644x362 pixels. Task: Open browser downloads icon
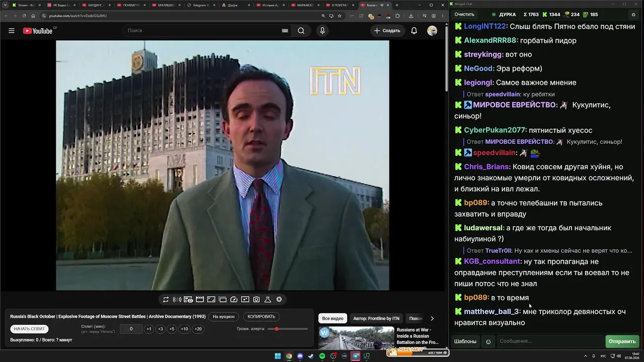[411, 16]
